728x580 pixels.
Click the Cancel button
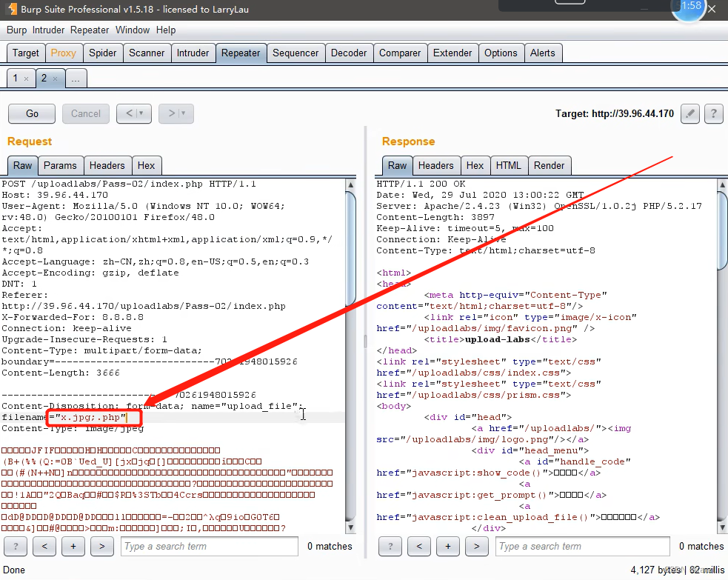(x=85, y=114)
